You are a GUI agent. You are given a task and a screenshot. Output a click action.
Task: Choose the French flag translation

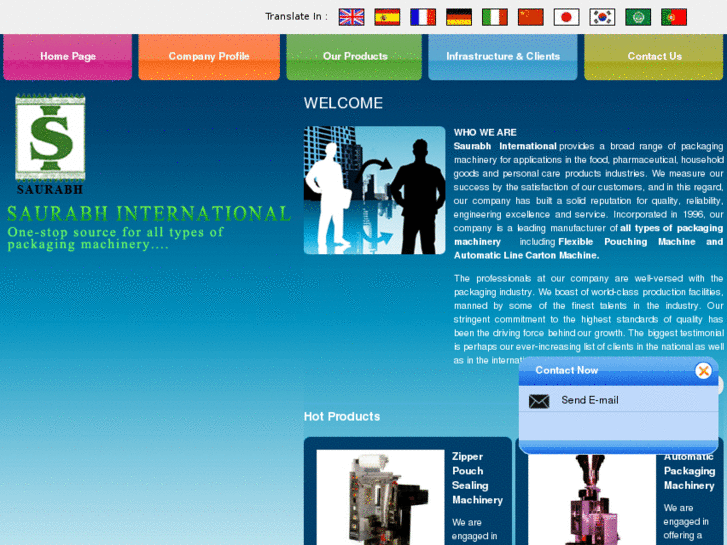[x=423, y=17]
